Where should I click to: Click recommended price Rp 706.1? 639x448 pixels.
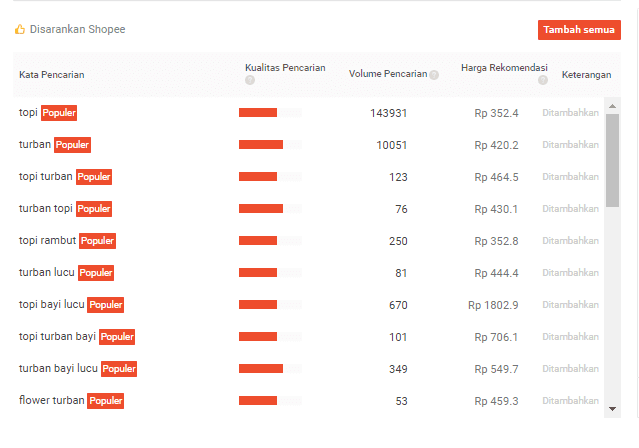coord(496,337)
